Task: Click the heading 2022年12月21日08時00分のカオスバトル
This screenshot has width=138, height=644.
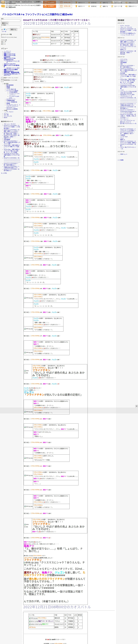Action: tap(57, 607)
